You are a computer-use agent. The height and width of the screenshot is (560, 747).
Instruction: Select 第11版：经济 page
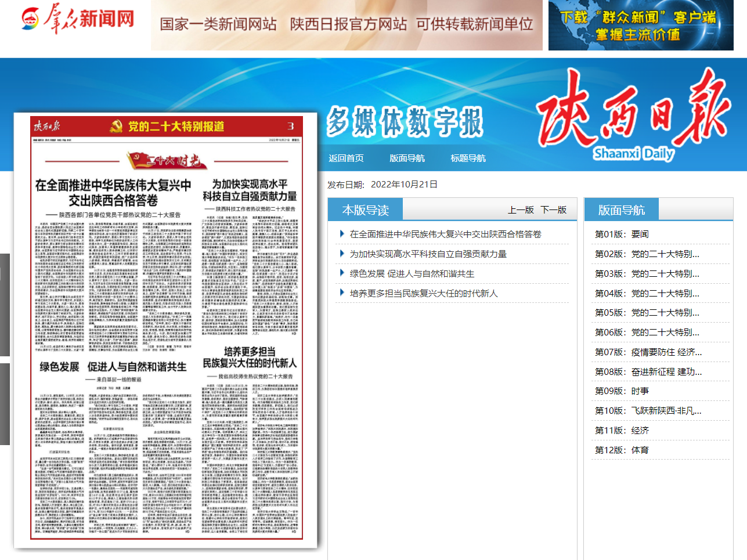622,430
